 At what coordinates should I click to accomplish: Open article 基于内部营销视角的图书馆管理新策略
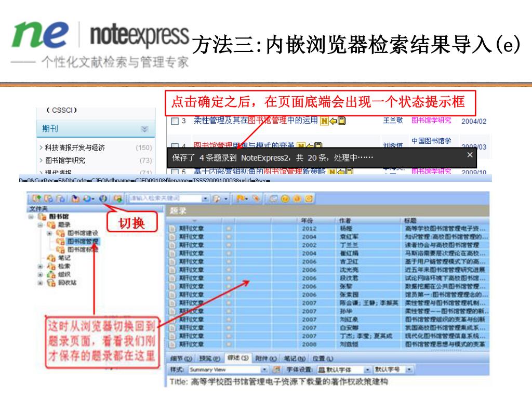point(260,171)
